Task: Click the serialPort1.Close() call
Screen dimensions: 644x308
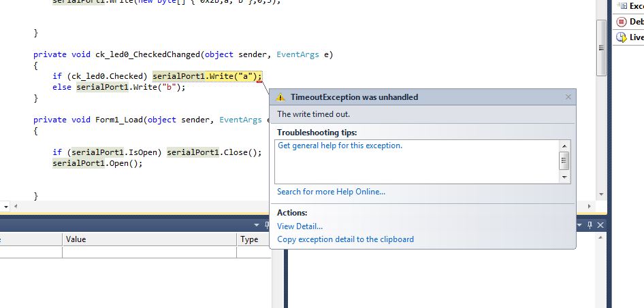Action: coord(214,152)
